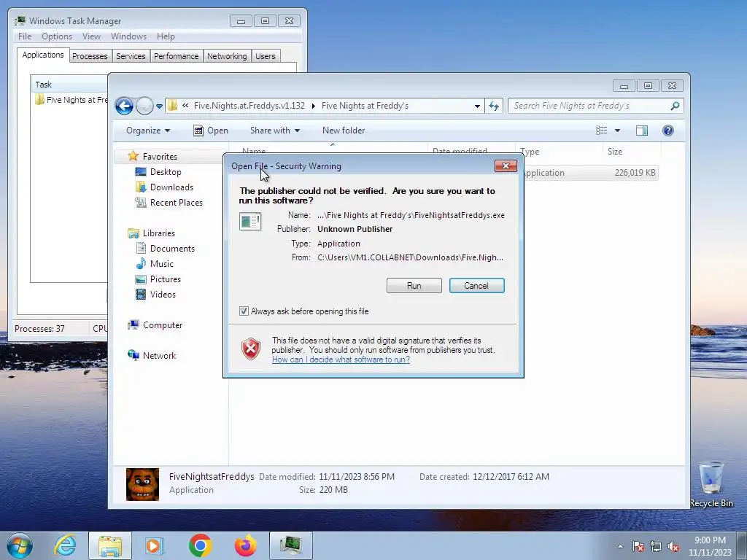
Task: Select Computer in navigation pane
Action: click(163, 325)
